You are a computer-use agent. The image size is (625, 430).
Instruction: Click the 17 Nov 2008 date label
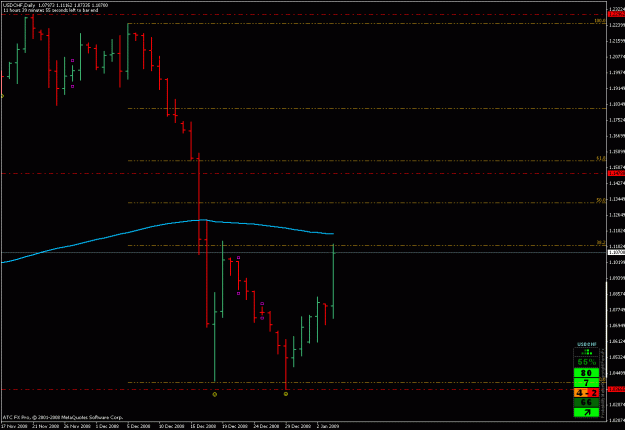(14, 426)
